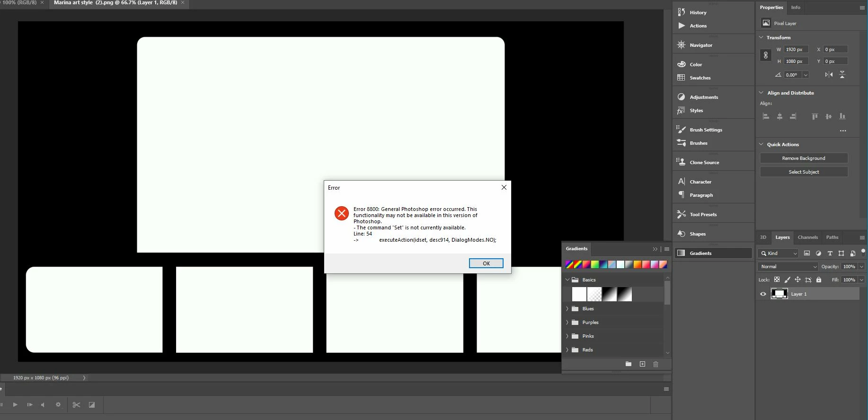Image resolution: width=868 pixels, height=420 pixels.
Task: Toggle layer filtering on/off switch
Action: point(863,253)
